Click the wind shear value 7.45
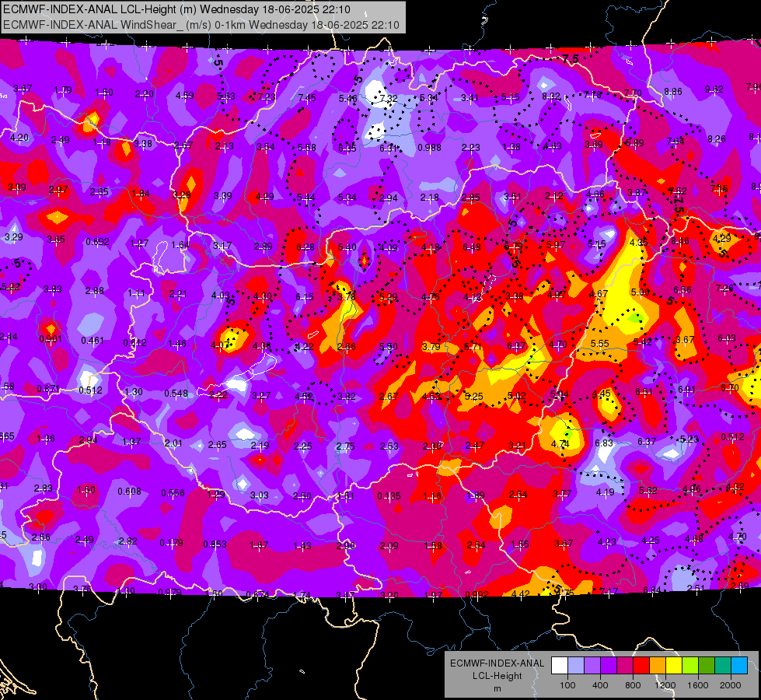 pyautogui.click(x=307, y=98)
